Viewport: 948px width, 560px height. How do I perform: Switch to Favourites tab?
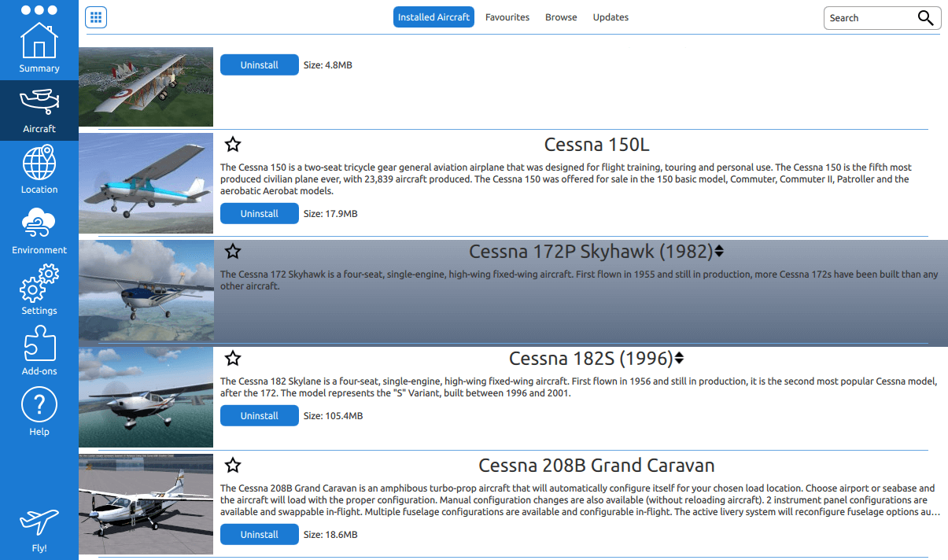[x=507, y=17]
